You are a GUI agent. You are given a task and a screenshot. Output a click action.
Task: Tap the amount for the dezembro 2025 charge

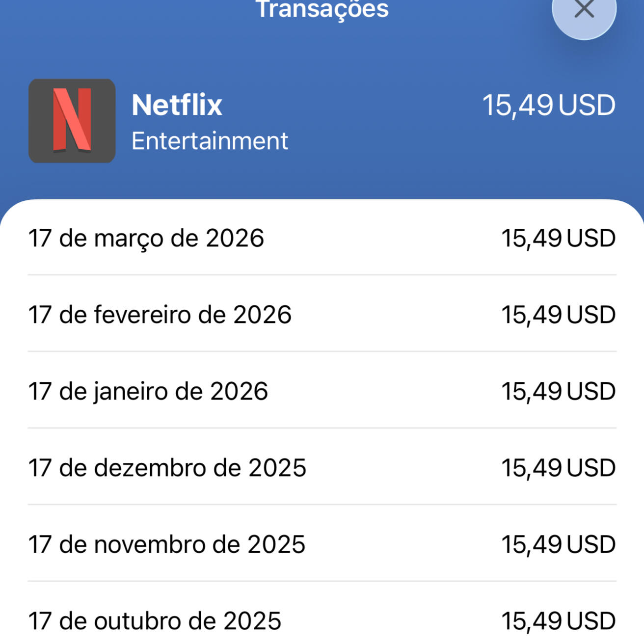pyautogui.click(x=558, y=468)
